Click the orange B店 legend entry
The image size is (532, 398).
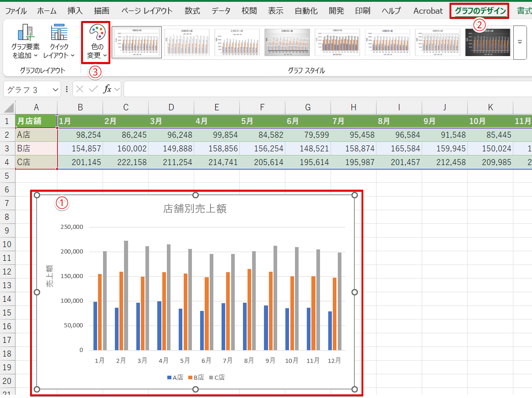[196, 377]
